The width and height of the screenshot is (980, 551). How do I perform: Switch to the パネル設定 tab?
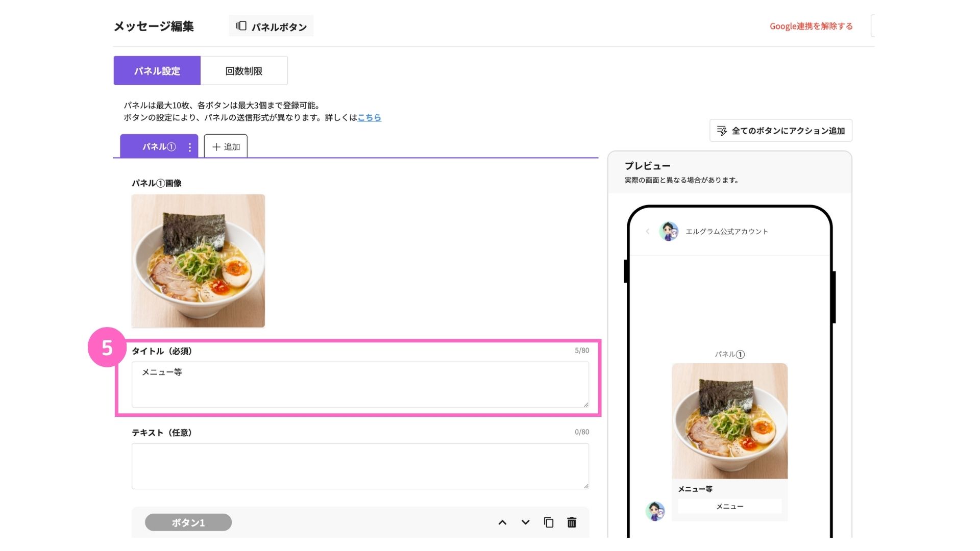(157, 71)
